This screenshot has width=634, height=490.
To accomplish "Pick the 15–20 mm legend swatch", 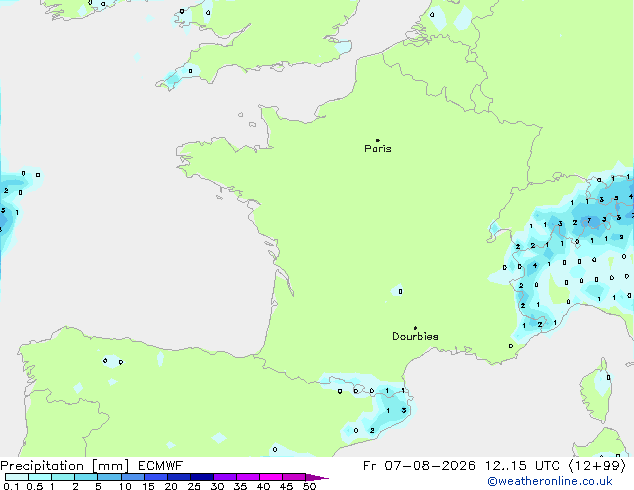I will (x=155, y=477).
